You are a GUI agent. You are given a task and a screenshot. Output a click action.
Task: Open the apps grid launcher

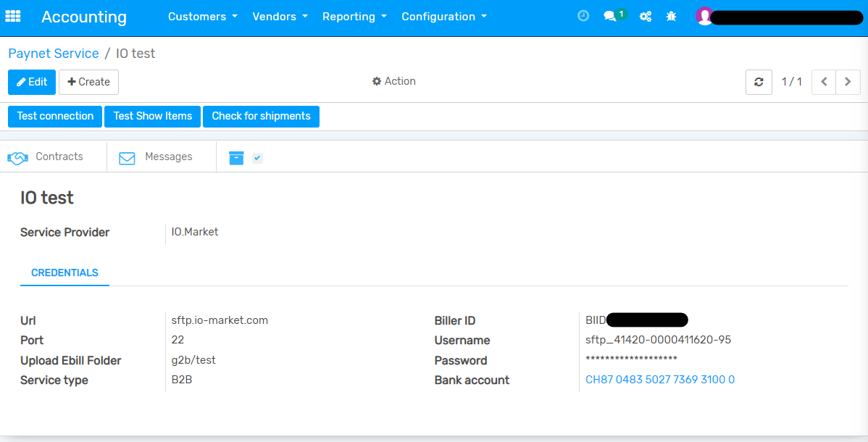pos(13,16)
